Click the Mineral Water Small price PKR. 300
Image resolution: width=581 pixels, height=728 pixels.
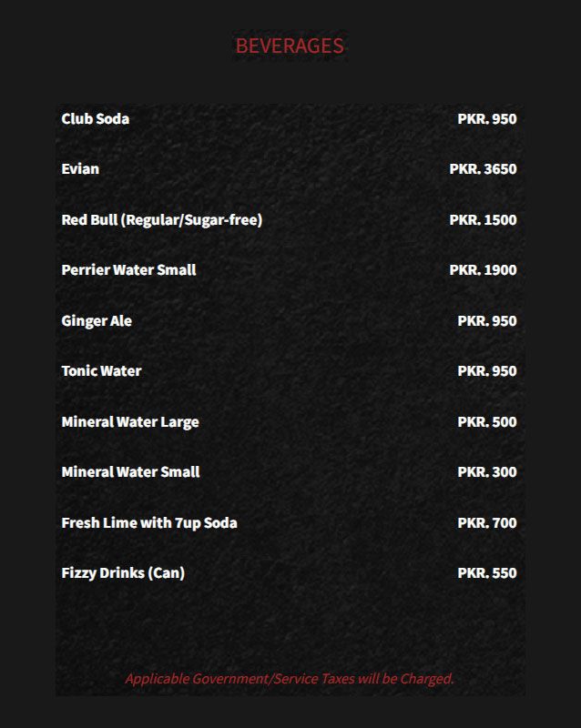pos(486,471)
